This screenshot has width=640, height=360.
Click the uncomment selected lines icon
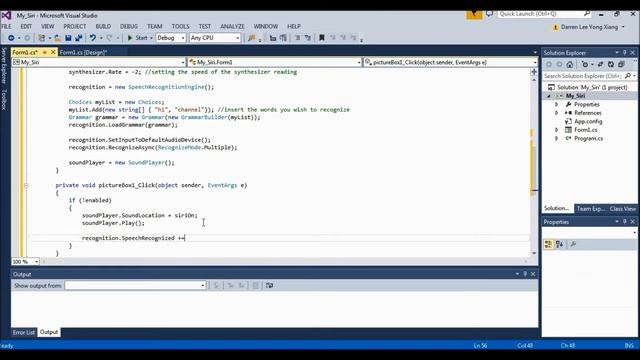pyautogui.click(x=308, y=38)
